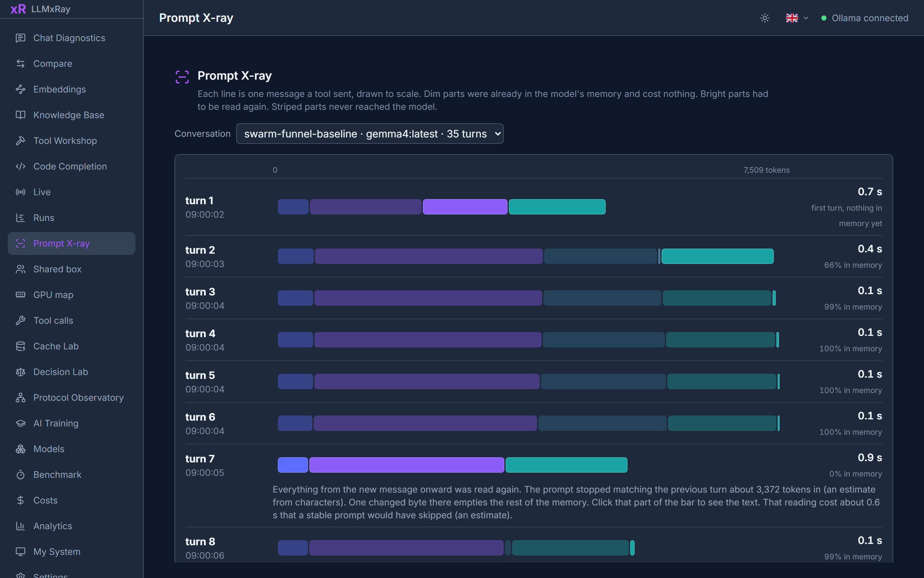Select the Decision Lab scales icon
The width and height of the screenshot is (924, 578).
[21, 372]
